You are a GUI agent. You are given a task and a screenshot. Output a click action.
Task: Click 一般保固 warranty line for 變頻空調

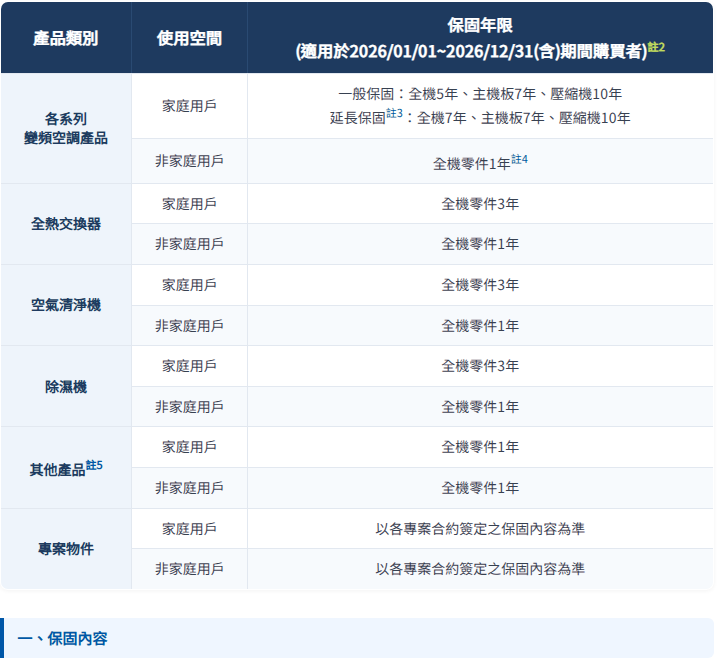coord(480,94)
